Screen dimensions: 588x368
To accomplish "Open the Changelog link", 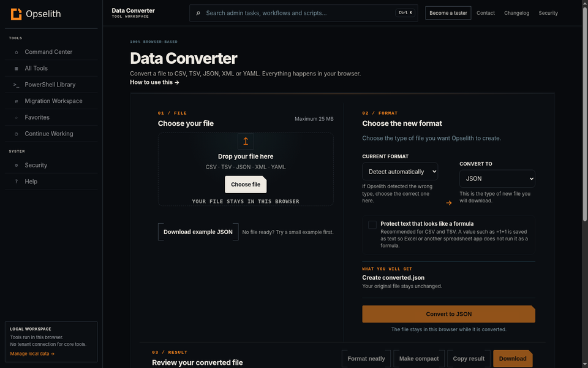I will pyautogui.click(x=516, y=13).
